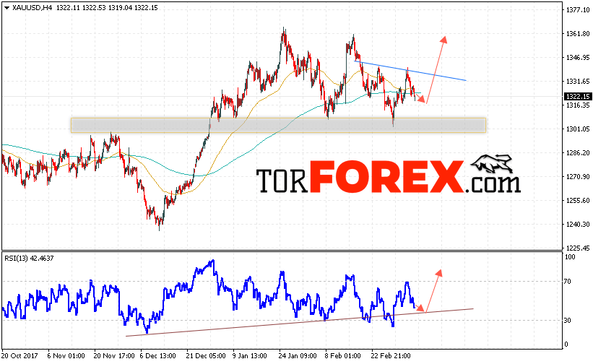593x364 pixels.
Task: Select time axis label 6 Dec 13:00
Action: point(157,355)
